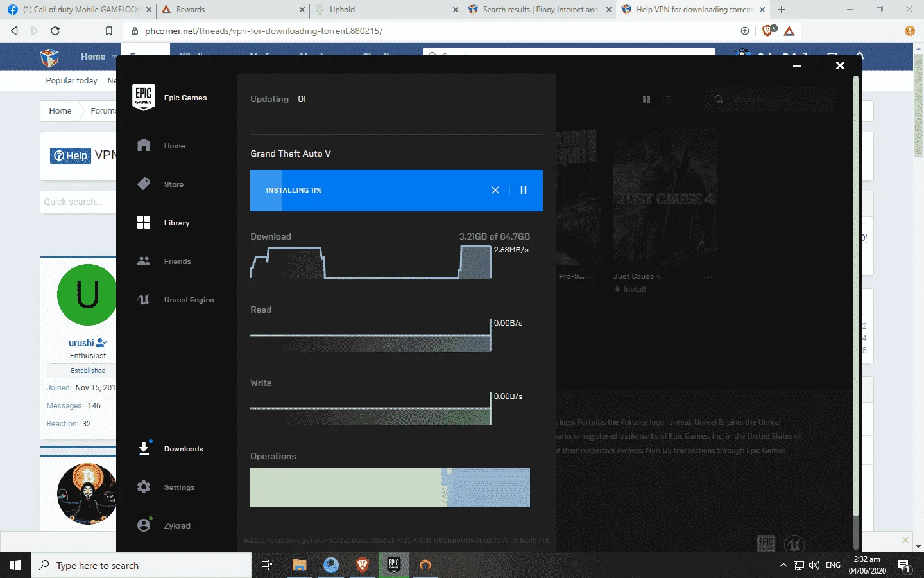Viewport: 924px width, 578px height.
Task: Click urushi's green avatar
Action: 87,295
